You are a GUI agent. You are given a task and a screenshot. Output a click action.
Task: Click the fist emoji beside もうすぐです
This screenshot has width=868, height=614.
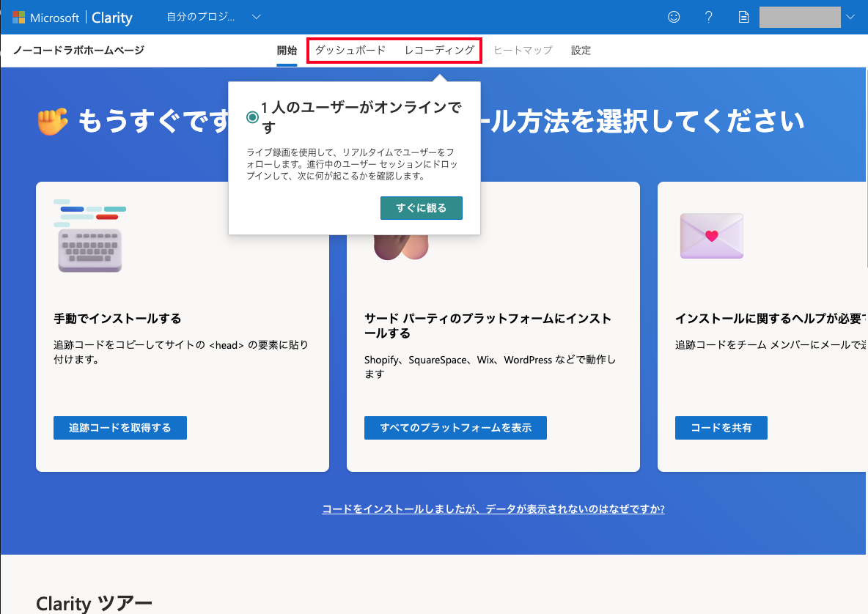pos(53,121)
